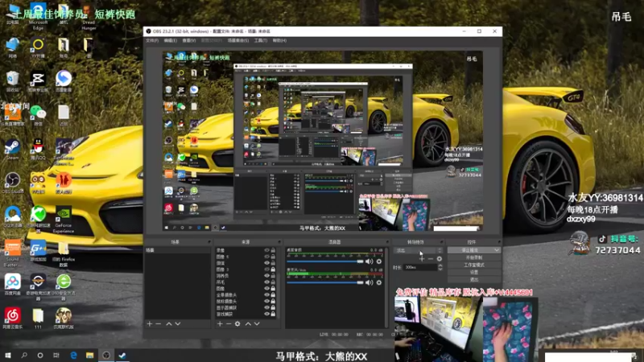Open the 场景集合(S) menu

pos(238,41)
